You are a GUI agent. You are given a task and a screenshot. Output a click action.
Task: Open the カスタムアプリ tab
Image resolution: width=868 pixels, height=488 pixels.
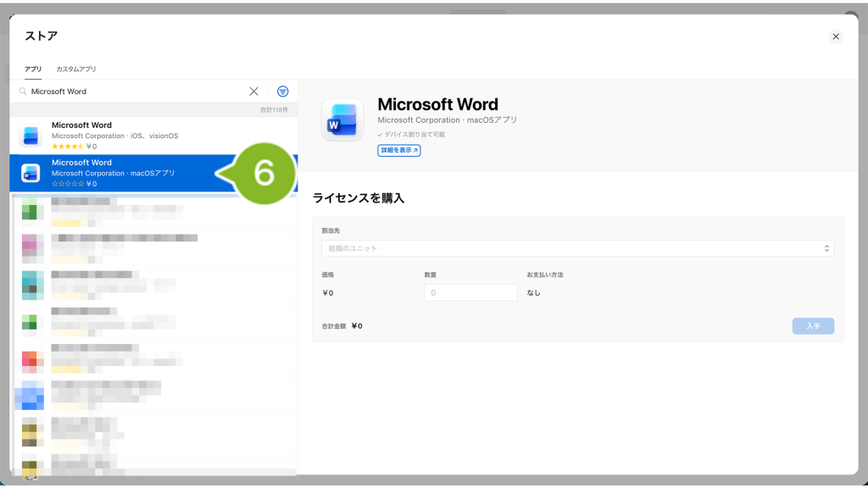tap(75, 69)
